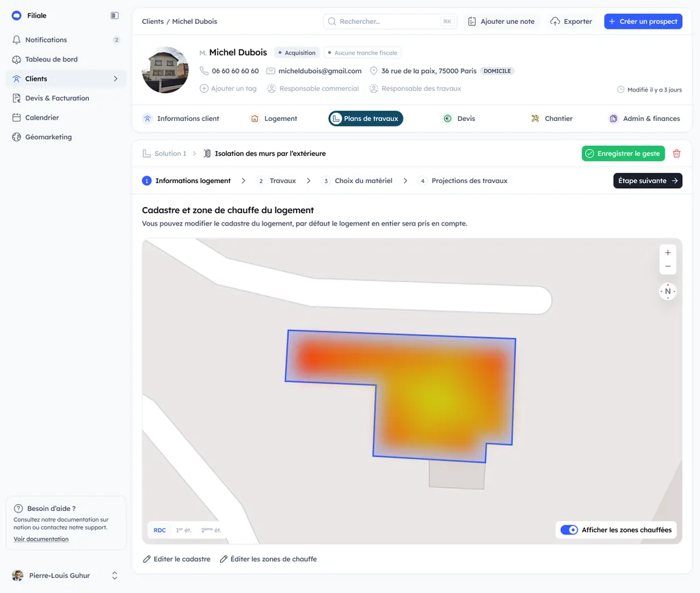
Task: Go to Devis & Facturation
Action: [66, 98]
